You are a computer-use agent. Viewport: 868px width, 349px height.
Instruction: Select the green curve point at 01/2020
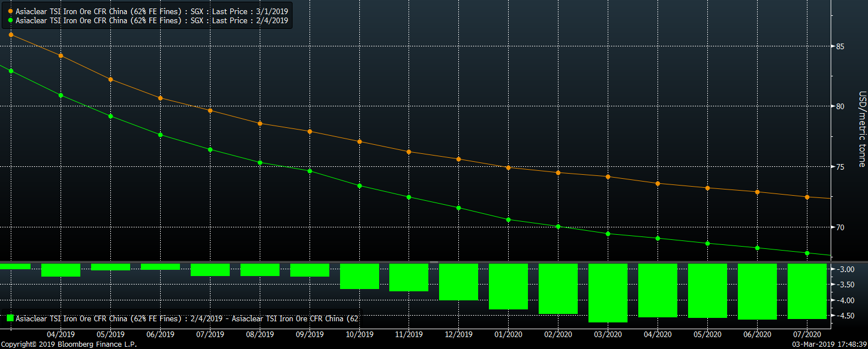click(x=508, y=219)
